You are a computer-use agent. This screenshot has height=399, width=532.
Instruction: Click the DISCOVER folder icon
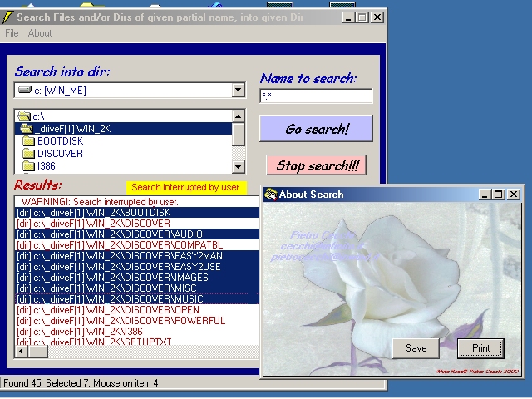(28, 154)
